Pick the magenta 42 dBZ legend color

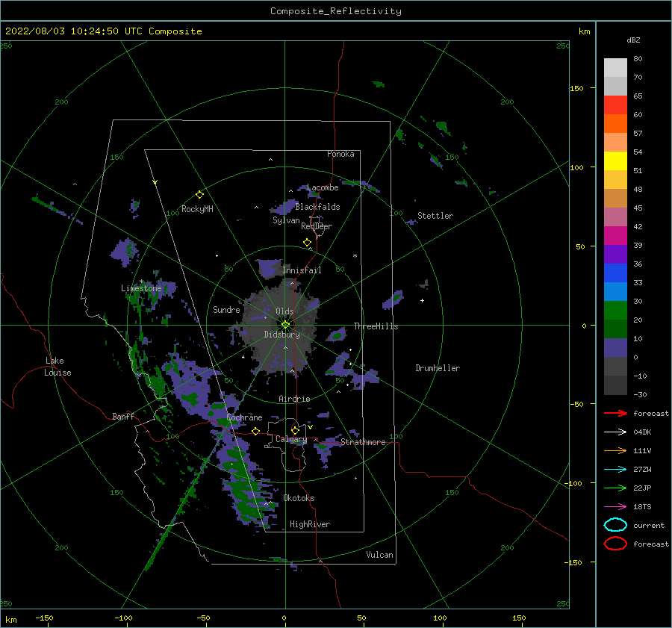point(615,235)
